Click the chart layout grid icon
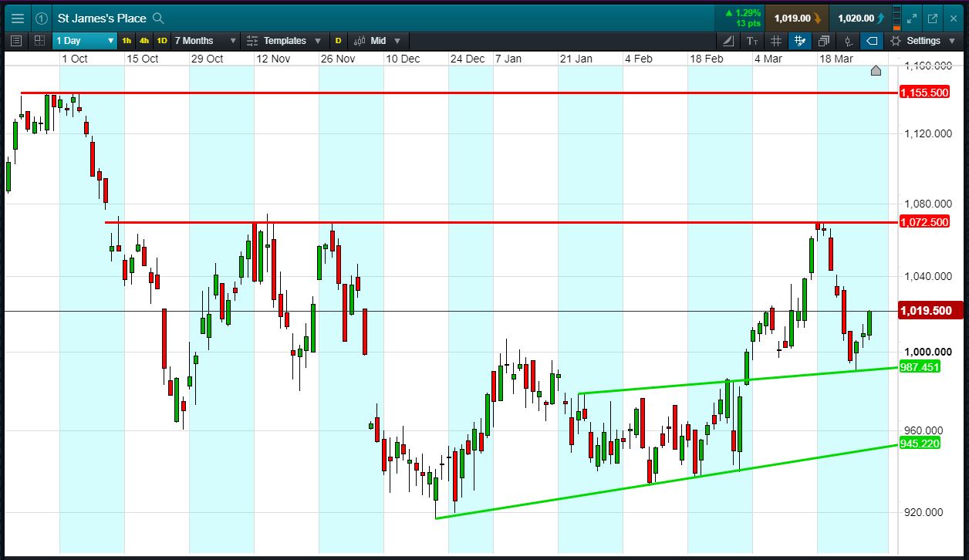Screen dimensions: 969x560 click(x=39, y=41)
